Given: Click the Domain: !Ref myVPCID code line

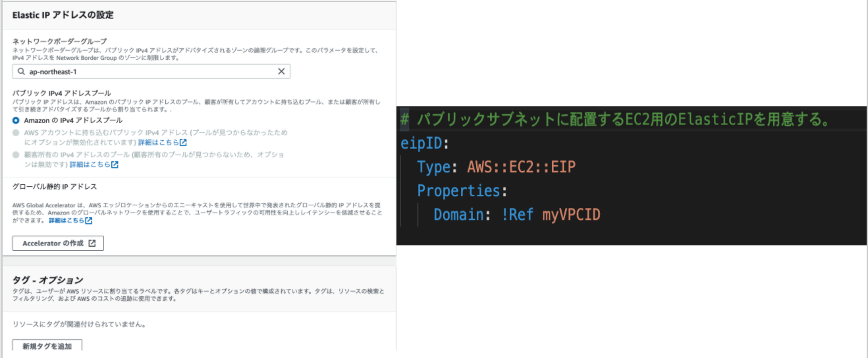Looking at the screenshot, I should click(x=517, y=215).
